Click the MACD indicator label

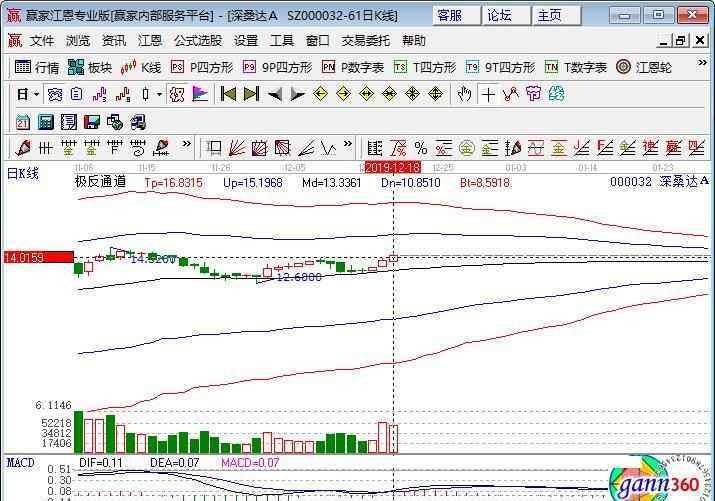coord(21,463)
